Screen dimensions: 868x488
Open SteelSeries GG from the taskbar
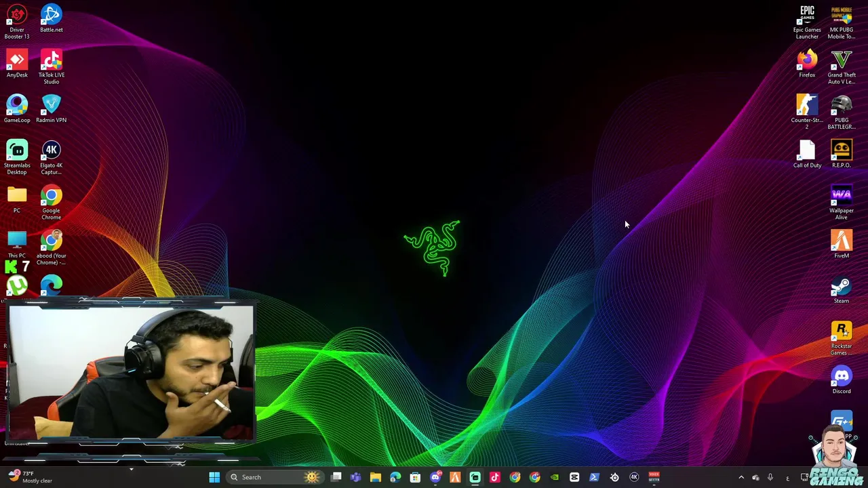(614, 477)
